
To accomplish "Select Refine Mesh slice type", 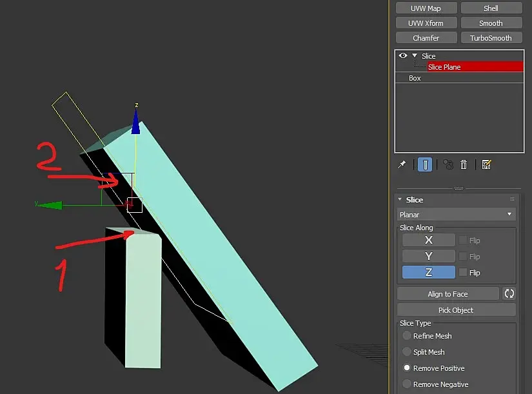I will (407, 336).
